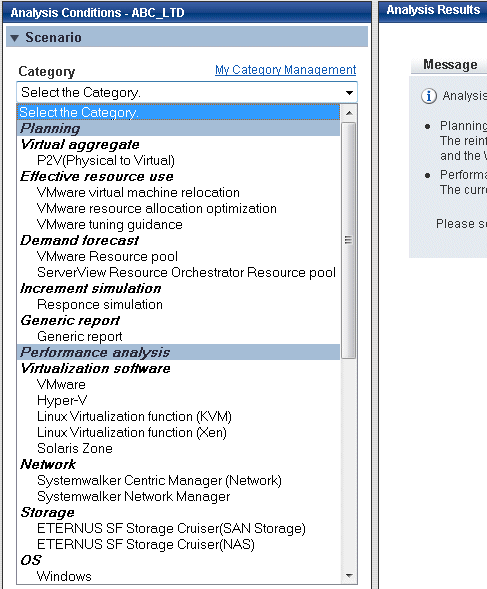Viewport: 487px width, 589px height.
Task: Click the scrollbar down arrow in list
Action: pyautogui.click(x=349, y=576)
